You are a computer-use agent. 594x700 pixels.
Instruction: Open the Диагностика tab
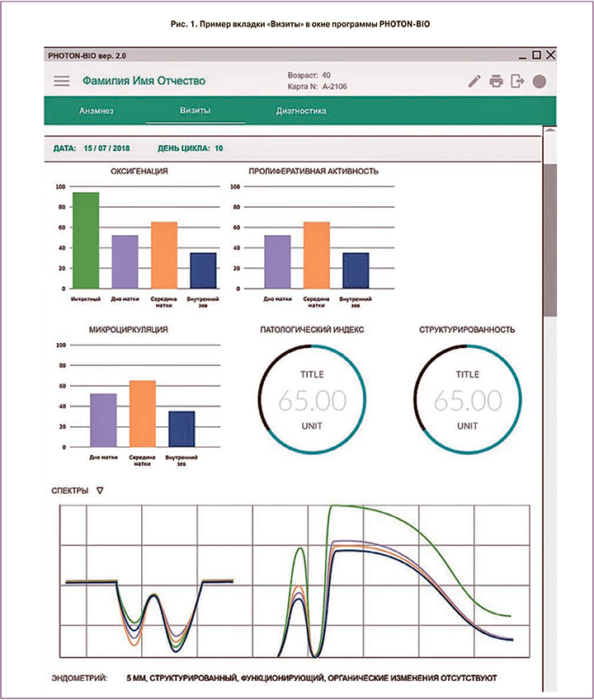coord(301,110)
